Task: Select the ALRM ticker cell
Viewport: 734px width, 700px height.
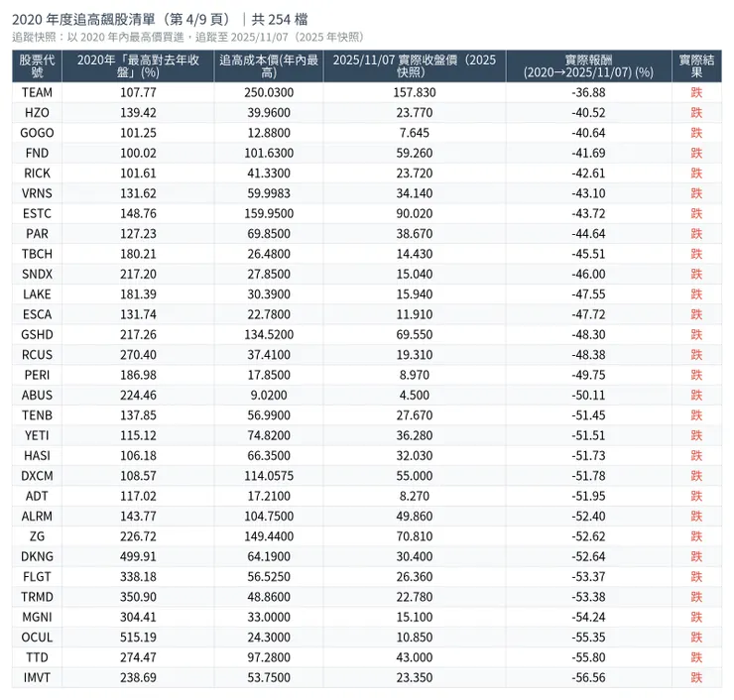Action: coord(37,517)
